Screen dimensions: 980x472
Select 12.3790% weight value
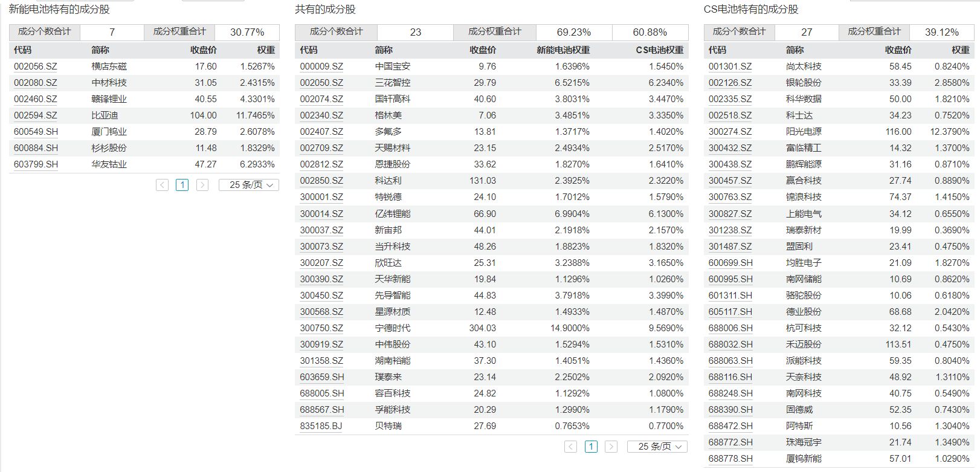(x=950, y=132)
